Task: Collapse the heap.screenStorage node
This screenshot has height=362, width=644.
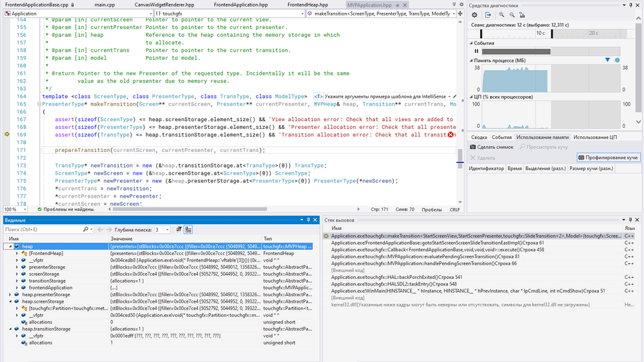Action: 10,301
